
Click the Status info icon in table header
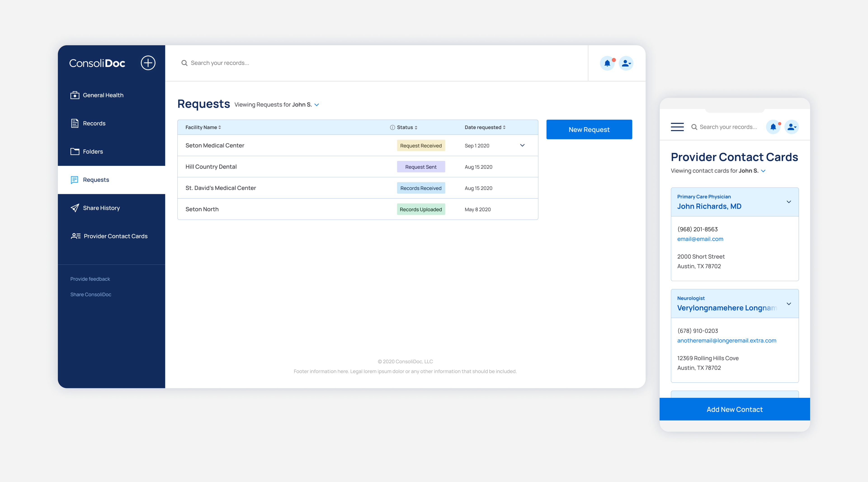coord(392,127)
